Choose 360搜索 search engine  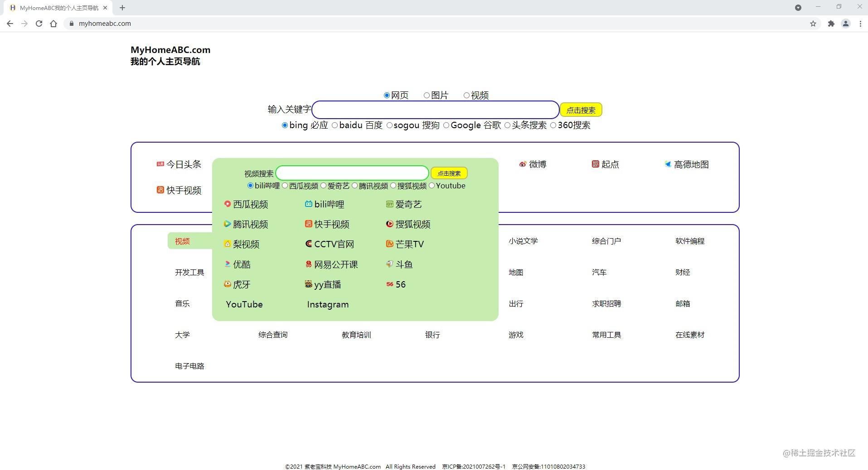(x=553, y=125)
